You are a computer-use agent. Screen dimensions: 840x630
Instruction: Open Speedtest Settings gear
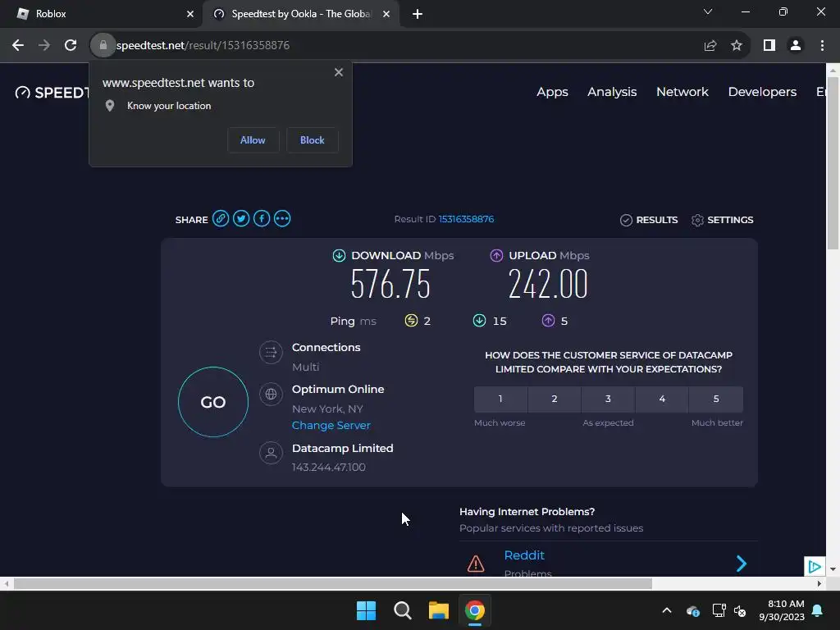pos(722,220)
